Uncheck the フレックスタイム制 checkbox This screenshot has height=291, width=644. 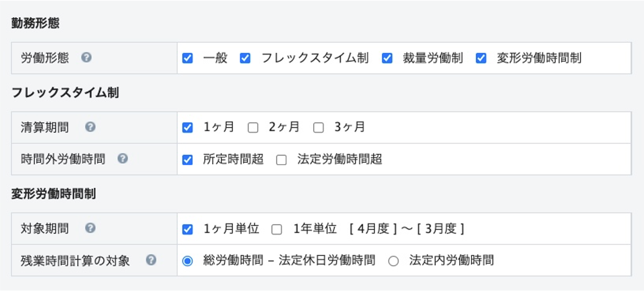[x=245, y=58]
